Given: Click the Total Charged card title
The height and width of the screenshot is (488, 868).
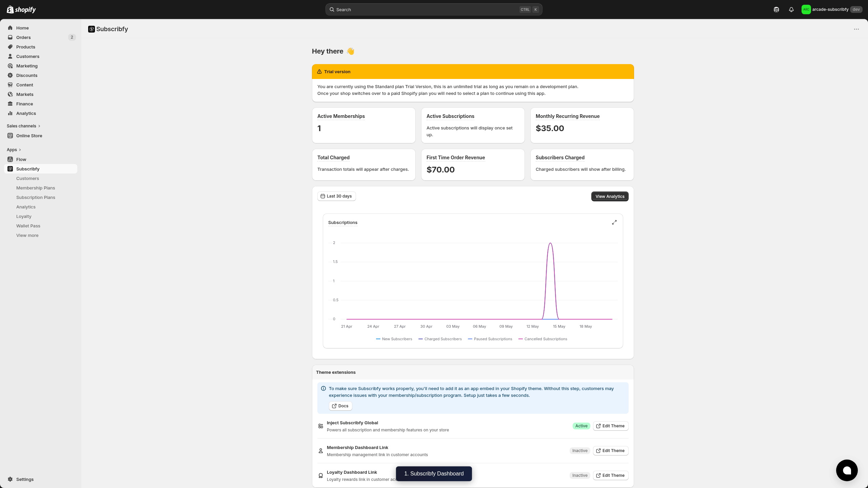Looking at the screenshot, I should coord(333,158).
